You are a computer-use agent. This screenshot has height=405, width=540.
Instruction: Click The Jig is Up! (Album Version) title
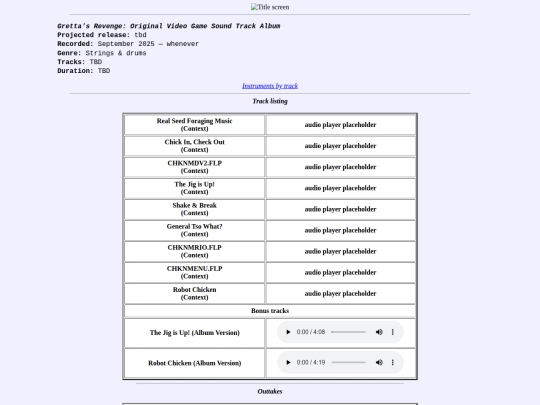point(195,333)
